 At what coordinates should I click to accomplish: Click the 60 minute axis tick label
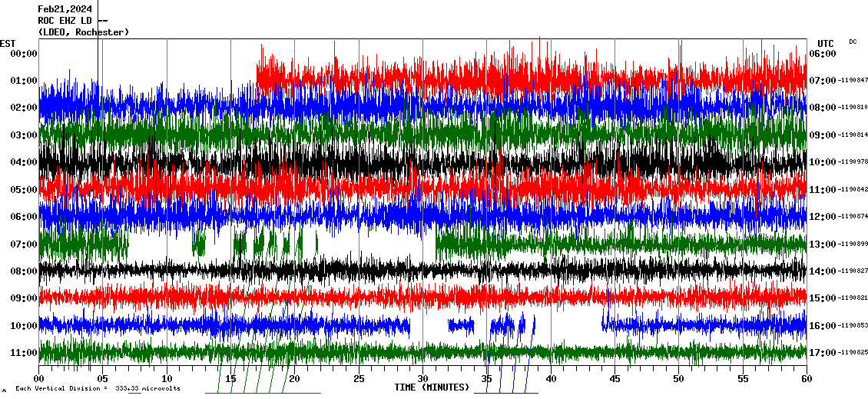click(x=806, y=378)
